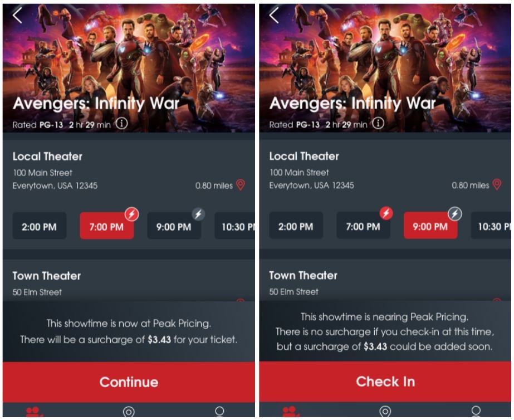Tap back arrow on left phone screen
Image resolution: width=514 pixels, height=420 pixels.
(x=17, y=16)
